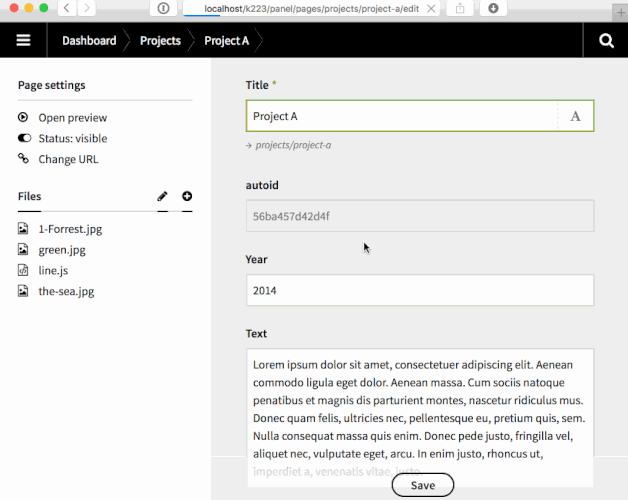The height and width of the screenshot is (500, 628).
Task: Click the browser back navigation arrow
Action: click(66, 8)
